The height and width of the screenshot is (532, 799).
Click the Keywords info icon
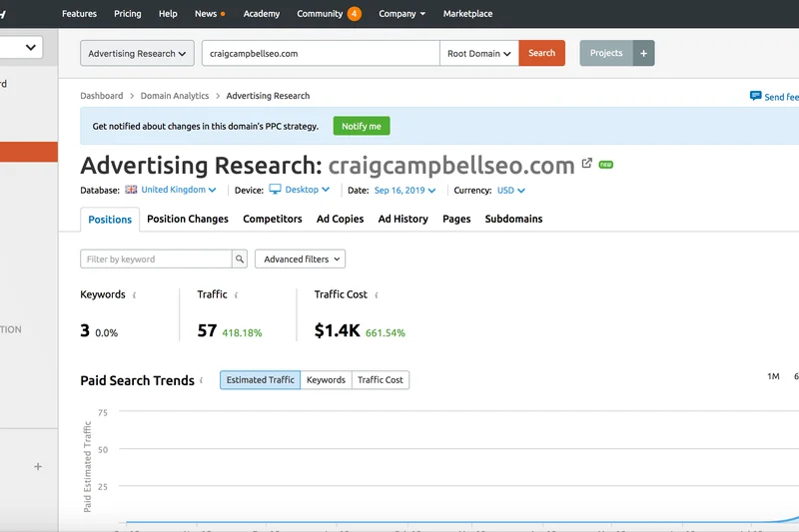(x=134, y=295)
